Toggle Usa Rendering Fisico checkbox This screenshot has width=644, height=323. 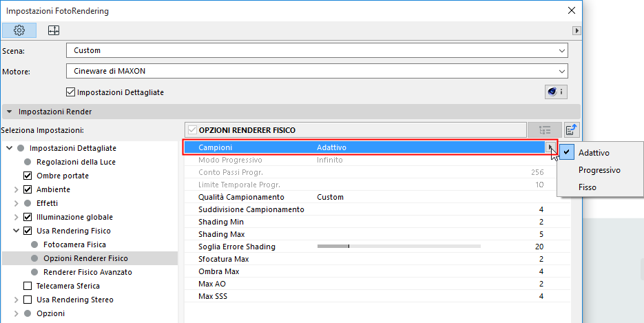pyautogui.click(x=28, y=231)
